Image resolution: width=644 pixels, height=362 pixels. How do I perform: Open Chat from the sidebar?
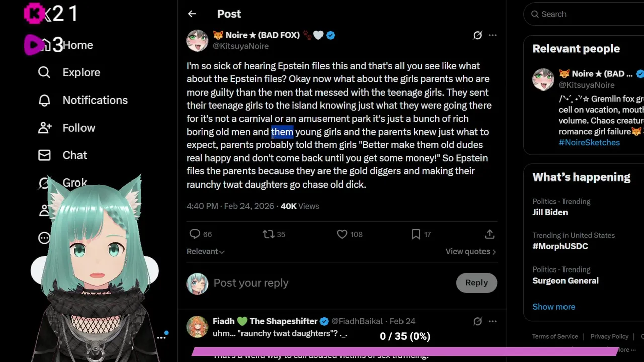click(x=74, y=155)
